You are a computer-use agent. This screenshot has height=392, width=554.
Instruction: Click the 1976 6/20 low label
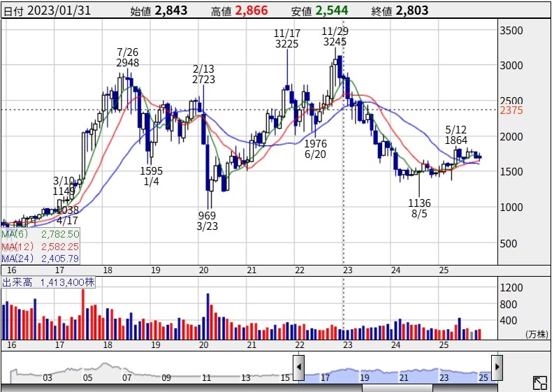(x=316, y=149)
